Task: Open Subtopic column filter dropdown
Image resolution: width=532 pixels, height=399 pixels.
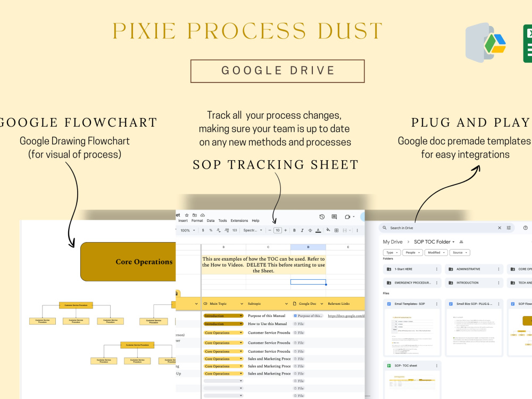Action: coord(286,304)
